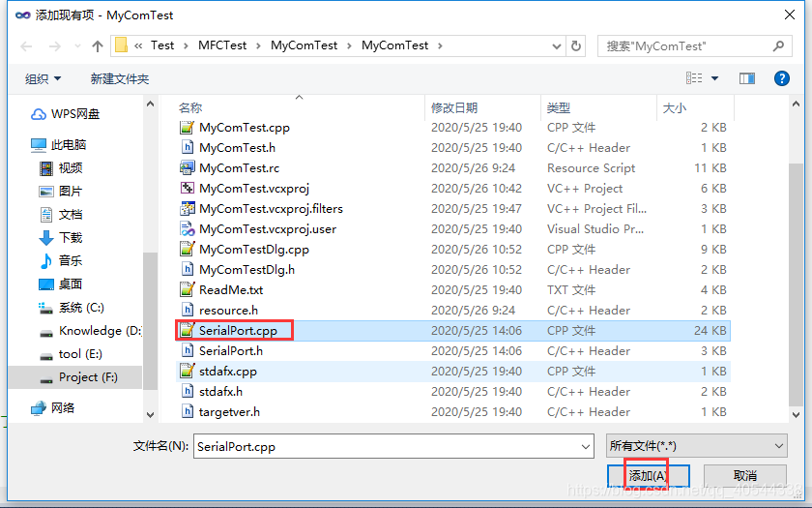Click Test in the address breadcrumb
Viewport: 812px width, 508px height.
point(162,45)
